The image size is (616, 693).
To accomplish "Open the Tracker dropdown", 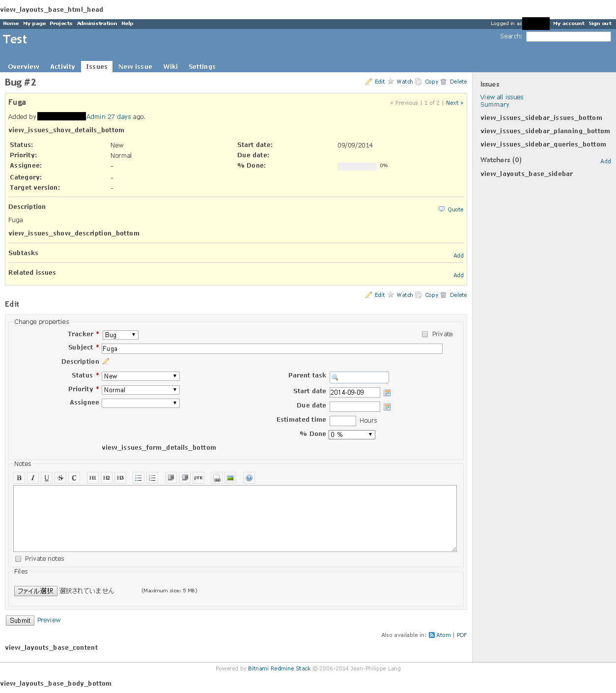I will tap(120, 334).
